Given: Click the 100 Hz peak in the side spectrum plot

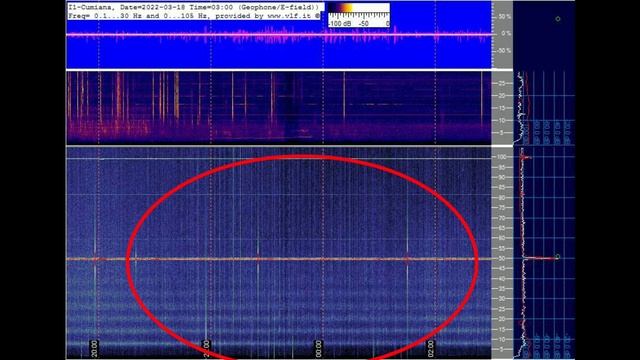Looking at the screenshot, I should pos(526,157).
